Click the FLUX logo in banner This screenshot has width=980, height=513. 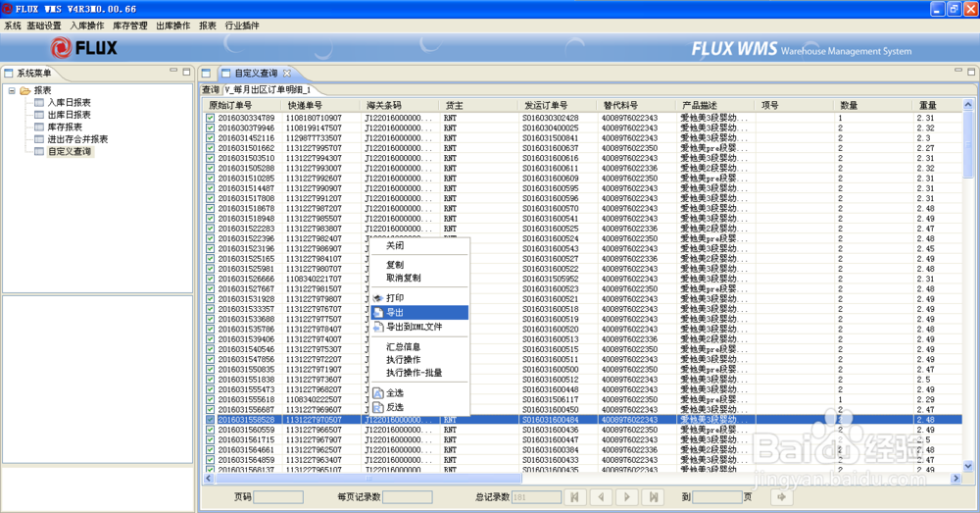83,48
